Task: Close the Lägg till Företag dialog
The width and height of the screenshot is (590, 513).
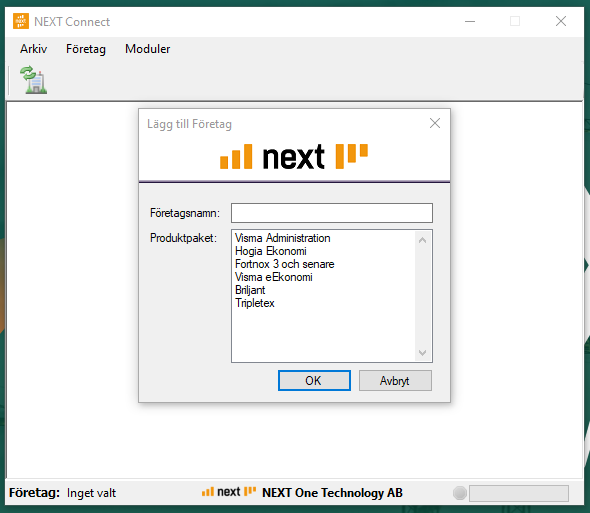Action: (435, 123)
